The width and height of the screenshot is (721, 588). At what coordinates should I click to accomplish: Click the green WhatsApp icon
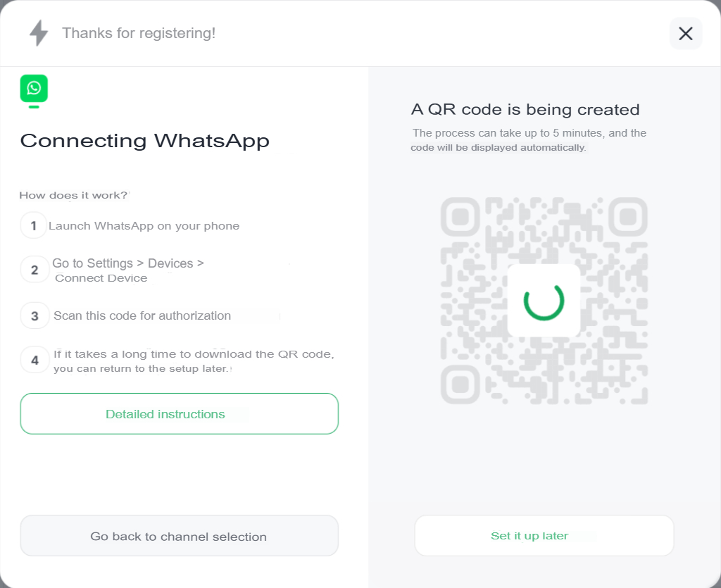pos(34,89)
